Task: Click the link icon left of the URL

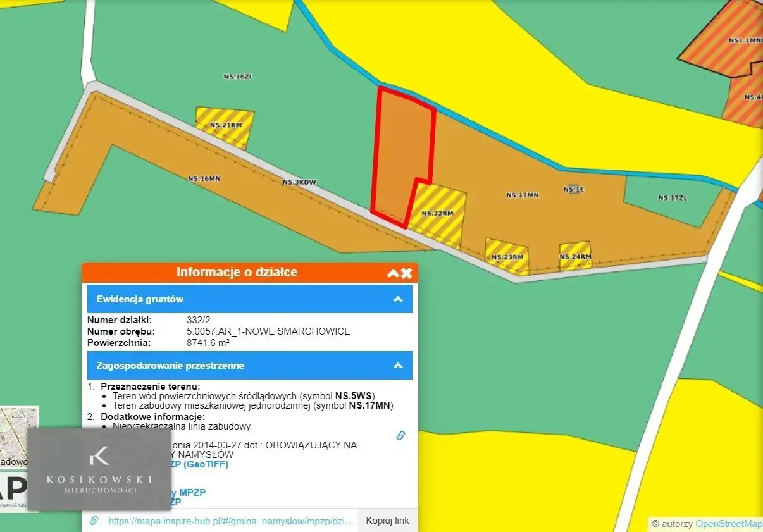Action: point(94,521)
